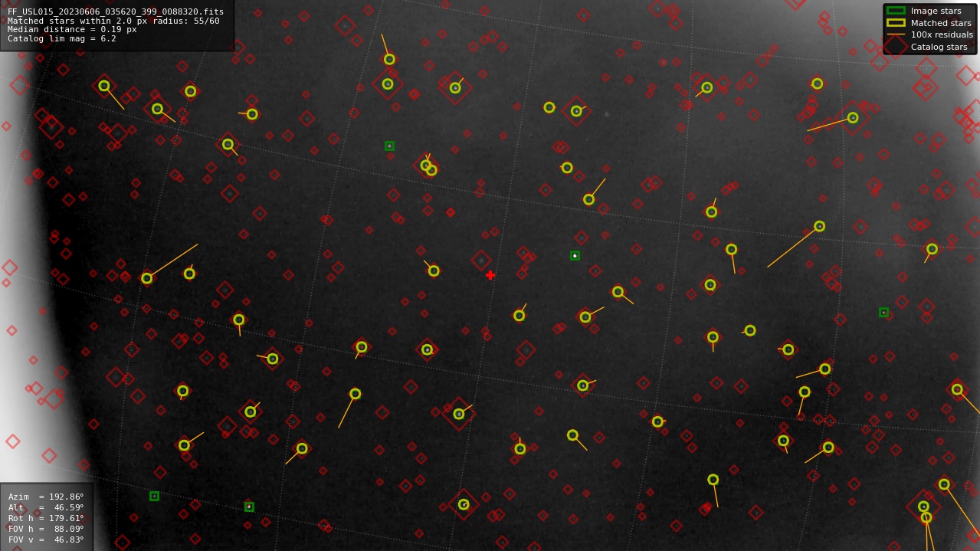Click the yellow Matched stars legend swatch

[896, 23]
